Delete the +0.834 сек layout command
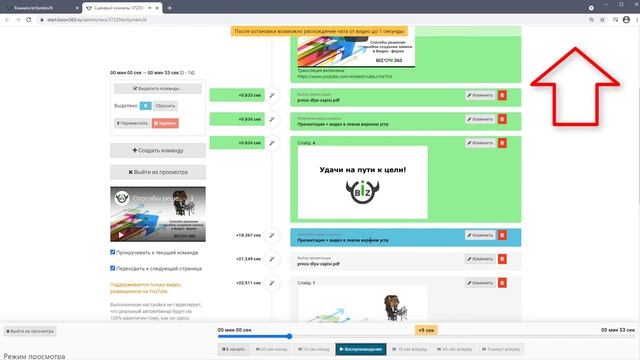 click(502, 119)
